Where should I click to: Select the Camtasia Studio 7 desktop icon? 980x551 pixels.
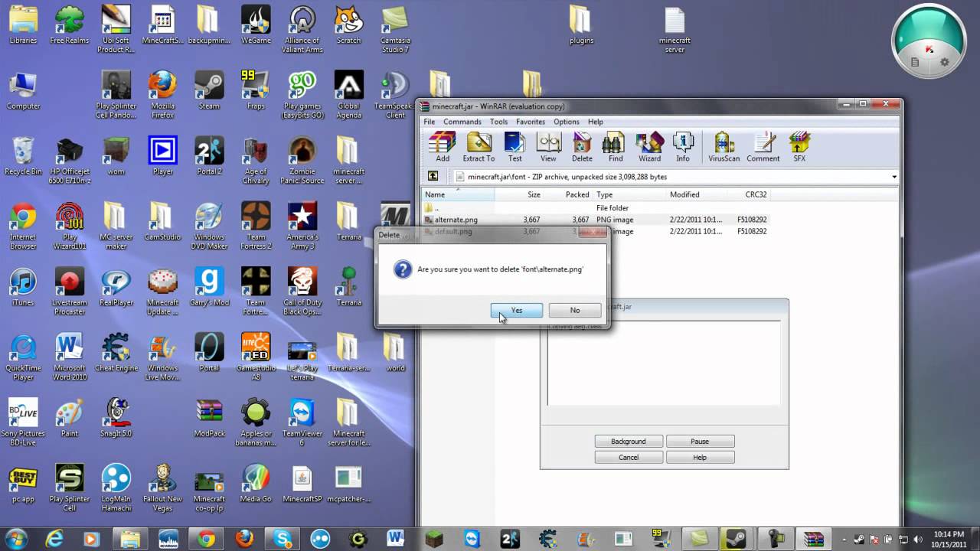[395, 29]
